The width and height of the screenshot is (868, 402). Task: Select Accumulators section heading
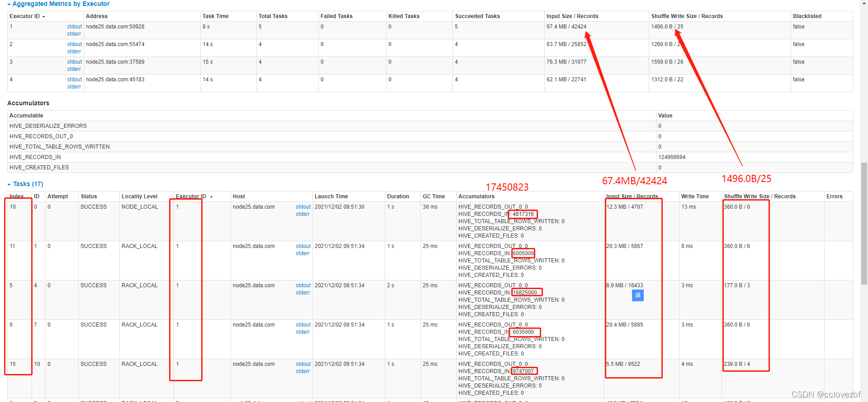click(x=28, y=103)
